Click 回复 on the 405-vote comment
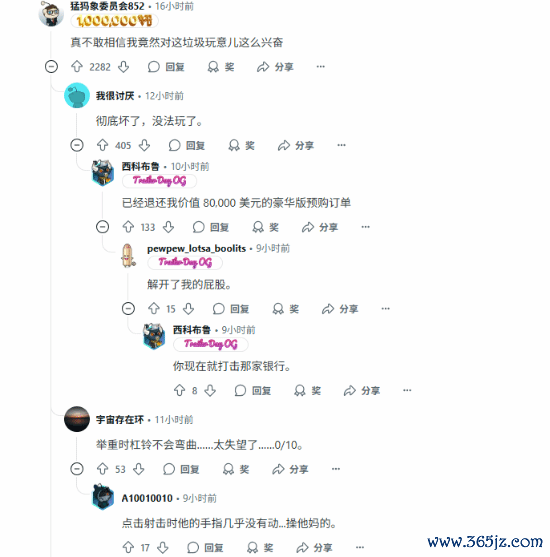 [x=187, y=145]
